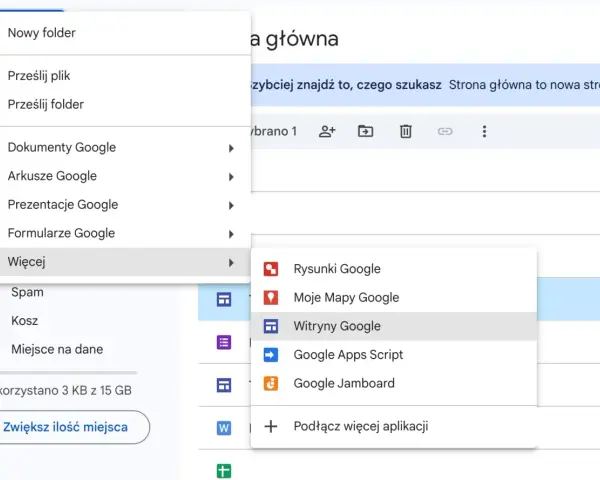Expand the Arkusze Google submenu arrow
The width and height of the screenshot is (600, 480).
coord(231,177)
